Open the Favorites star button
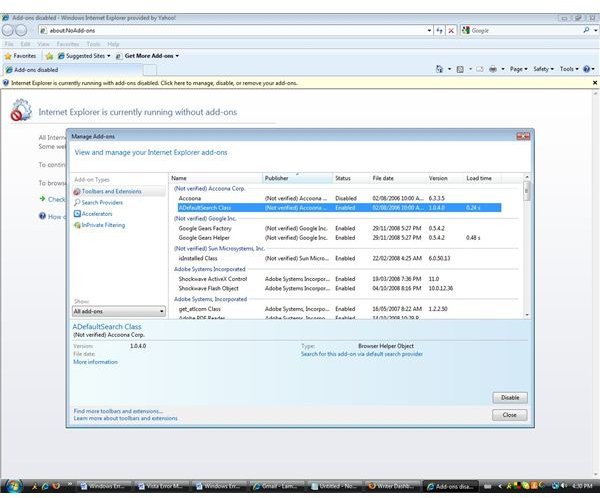The height and width of the screenshot is (498, 600). click(x=20, y=56)
